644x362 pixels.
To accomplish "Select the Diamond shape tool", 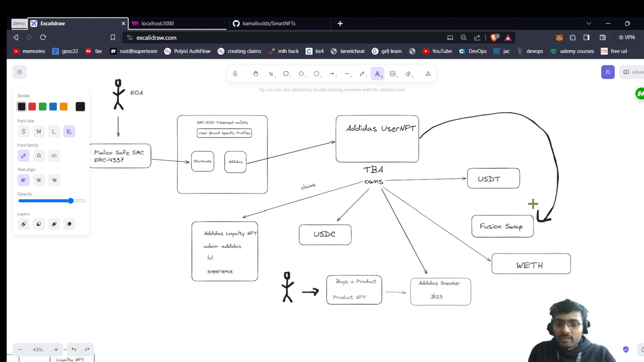I will coord(301,74).
